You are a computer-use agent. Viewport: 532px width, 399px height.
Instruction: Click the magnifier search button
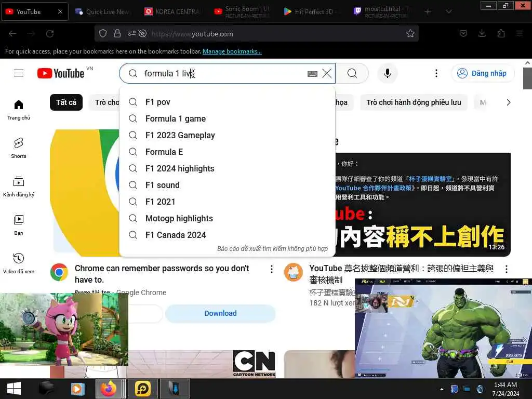352,73
